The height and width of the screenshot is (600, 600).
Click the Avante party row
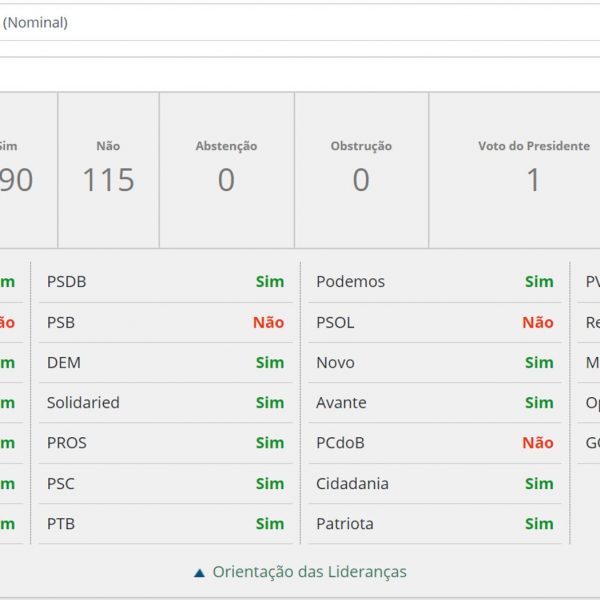[x=434, y=403]
